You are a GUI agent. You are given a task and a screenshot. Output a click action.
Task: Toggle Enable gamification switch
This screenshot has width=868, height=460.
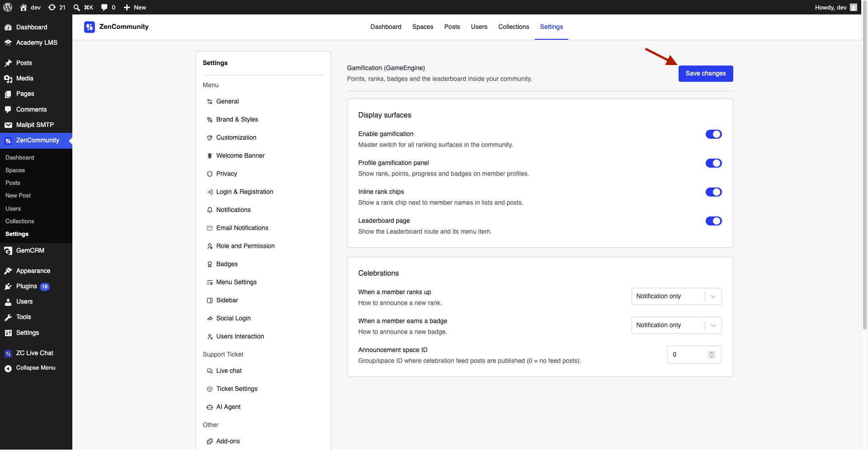pyautogui.click(x=713, y=134)
